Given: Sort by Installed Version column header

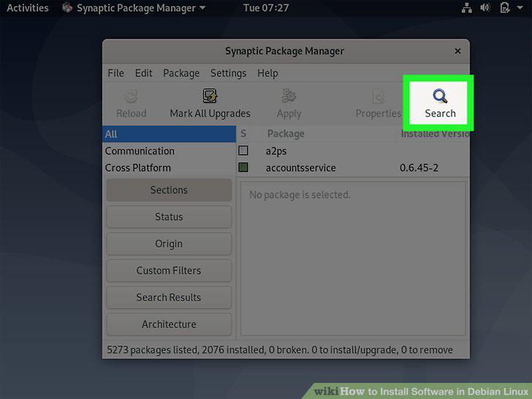Looking at the screenshot, I should (435, 134).
